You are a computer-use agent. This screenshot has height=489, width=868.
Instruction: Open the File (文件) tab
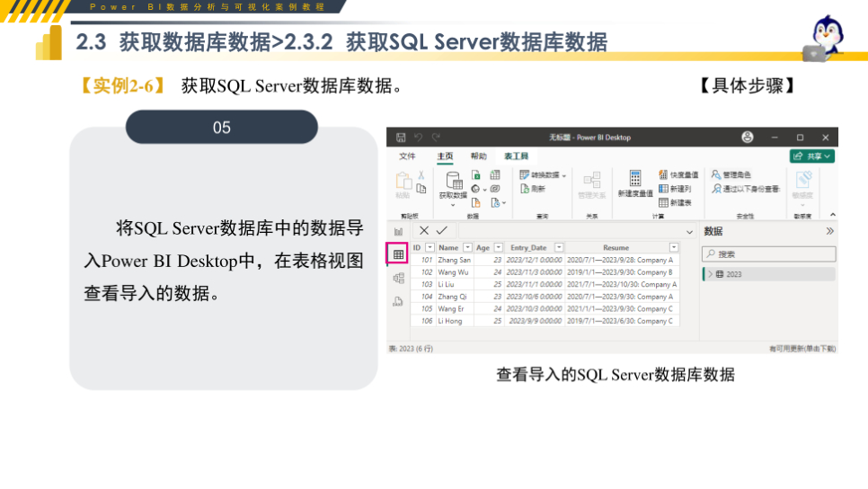click(x=407, y=156)
